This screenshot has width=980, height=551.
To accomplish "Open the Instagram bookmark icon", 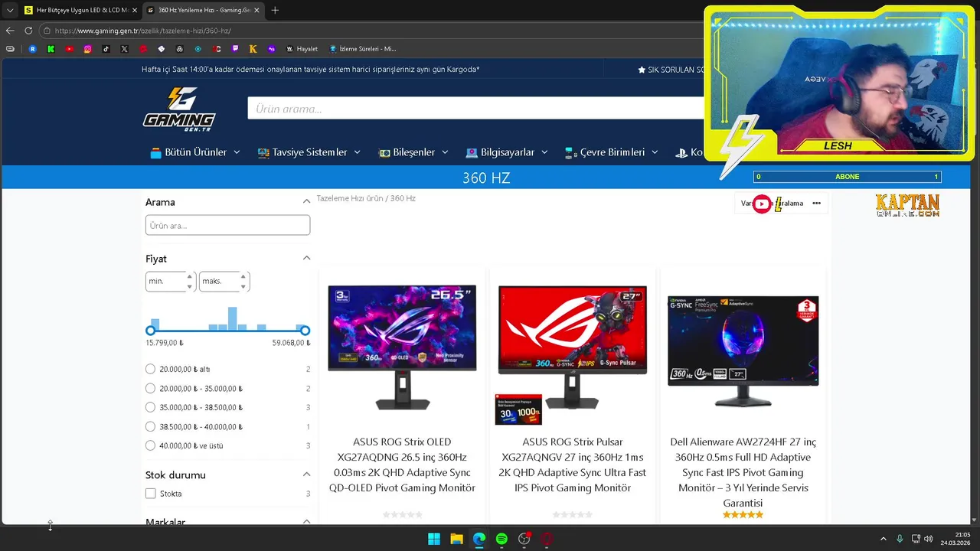I will [88, 49].
